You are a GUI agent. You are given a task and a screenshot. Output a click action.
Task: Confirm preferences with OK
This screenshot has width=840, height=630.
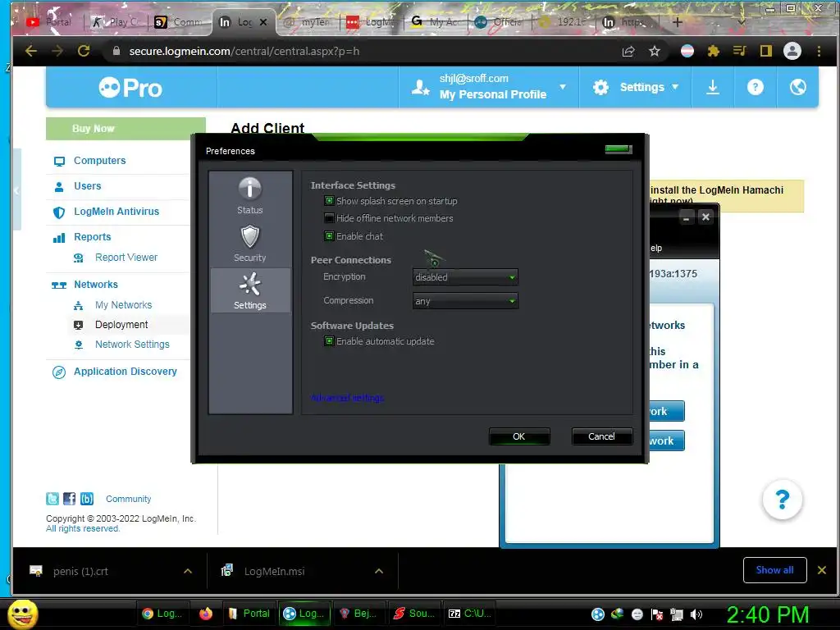(518, 436)
